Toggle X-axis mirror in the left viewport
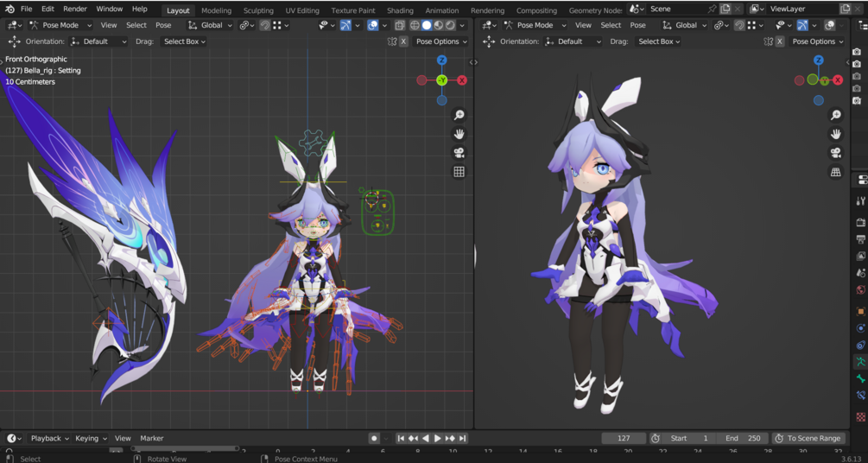868x463 pixels. tap(403, 41)
